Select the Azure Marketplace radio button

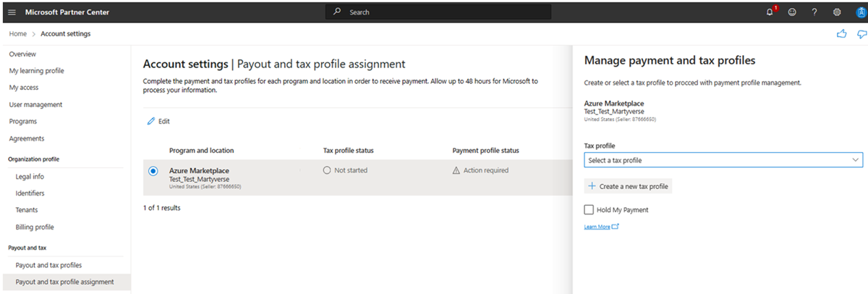[x=153, y=171]
